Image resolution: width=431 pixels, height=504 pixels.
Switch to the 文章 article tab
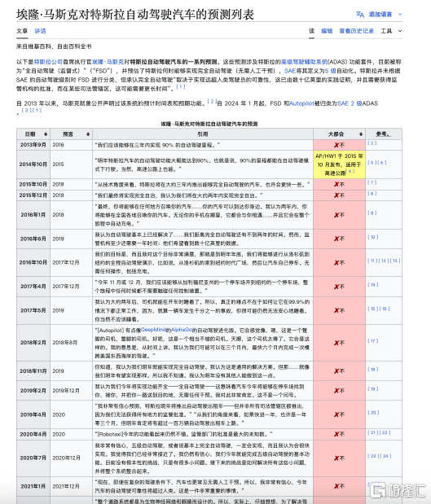coord(22,31)
